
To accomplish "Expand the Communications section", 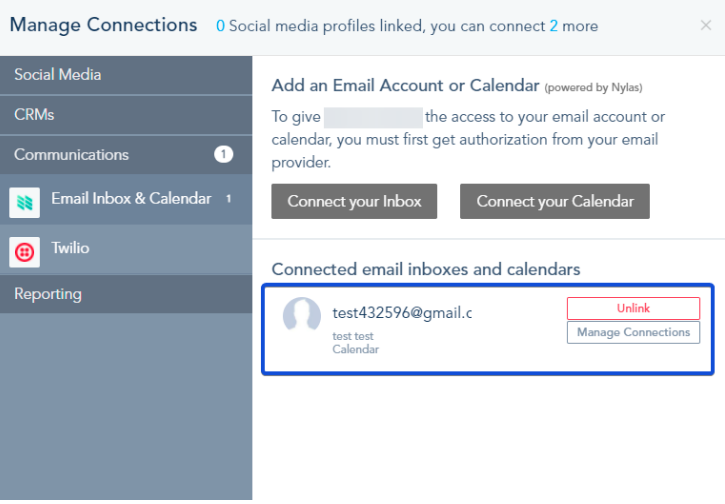I will tap(72, 155).
